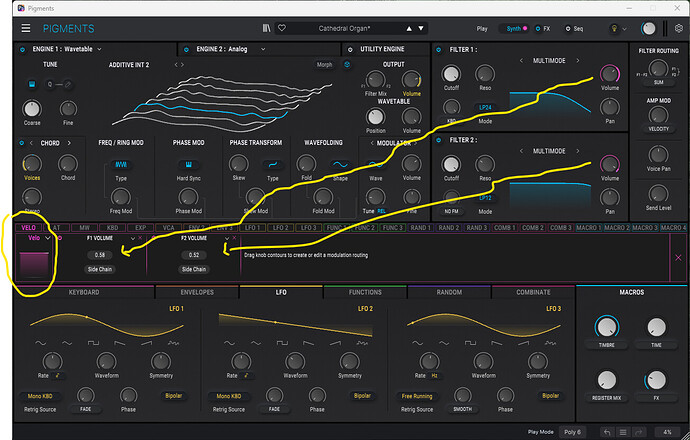
Task: Remove the F1 VOLUME modulation with its x
Action: [x=140, y=238]
